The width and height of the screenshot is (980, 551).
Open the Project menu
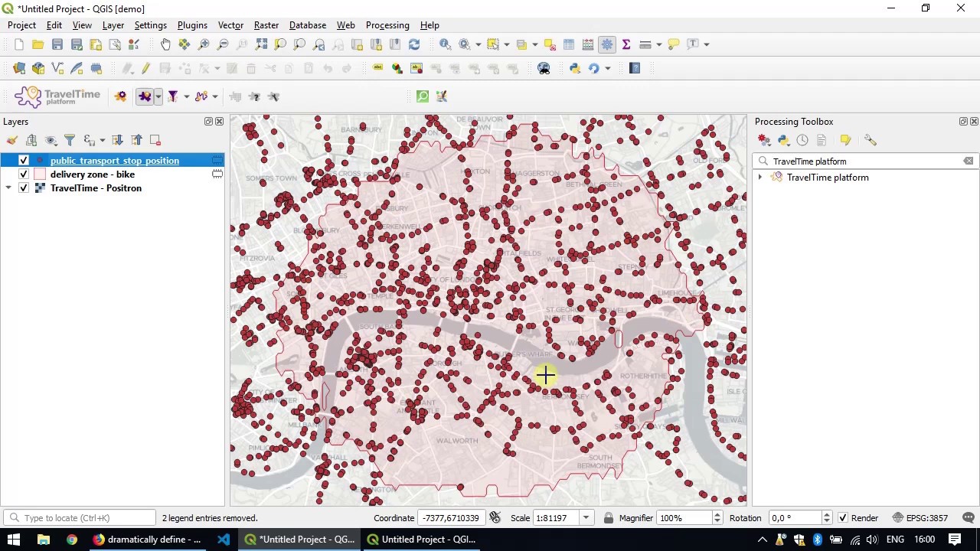[21, 25]
